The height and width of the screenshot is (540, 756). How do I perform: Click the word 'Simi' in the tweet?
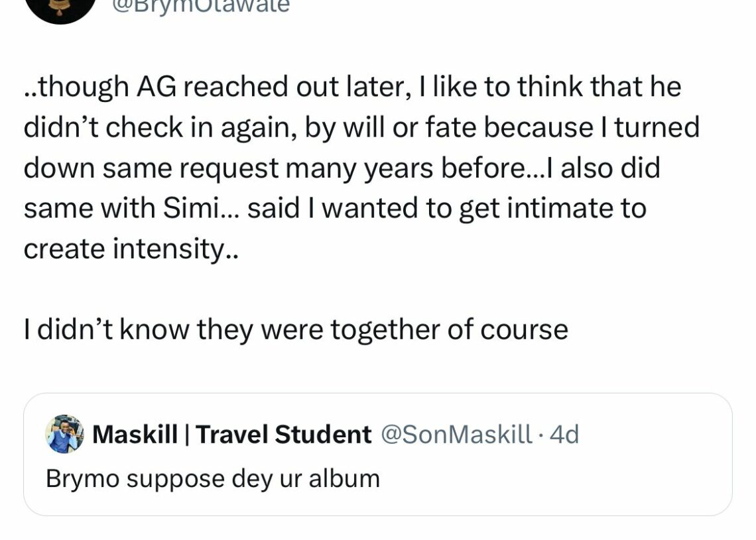[190, 209]
